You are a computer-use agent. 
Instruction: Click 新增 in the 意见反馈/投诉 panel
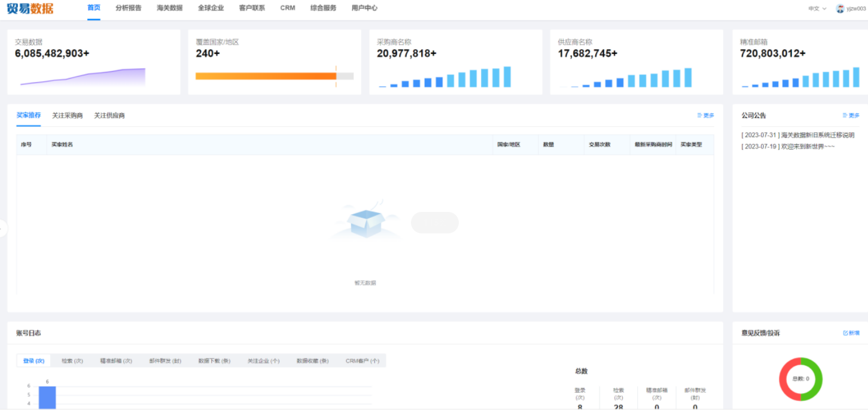(851, 333)
